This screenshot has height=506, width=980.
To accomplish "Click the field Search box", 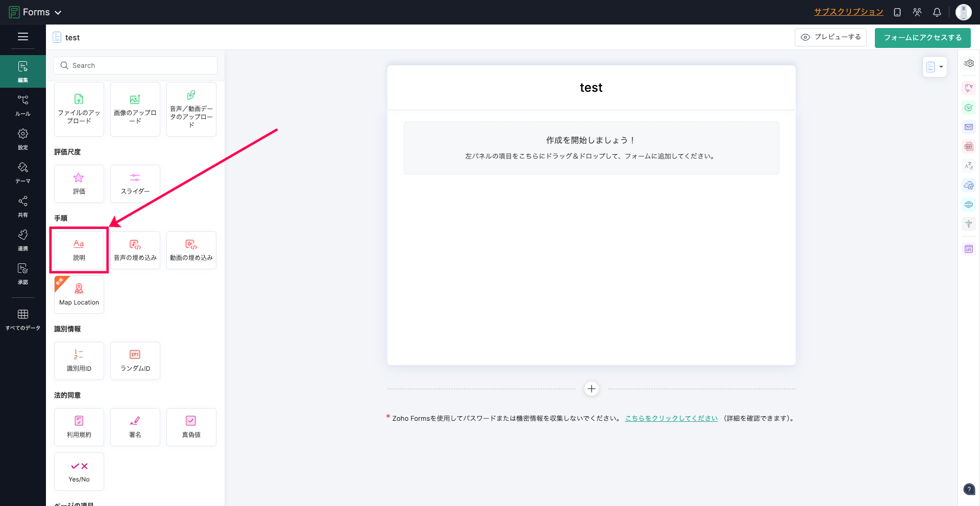I will 135,65.
